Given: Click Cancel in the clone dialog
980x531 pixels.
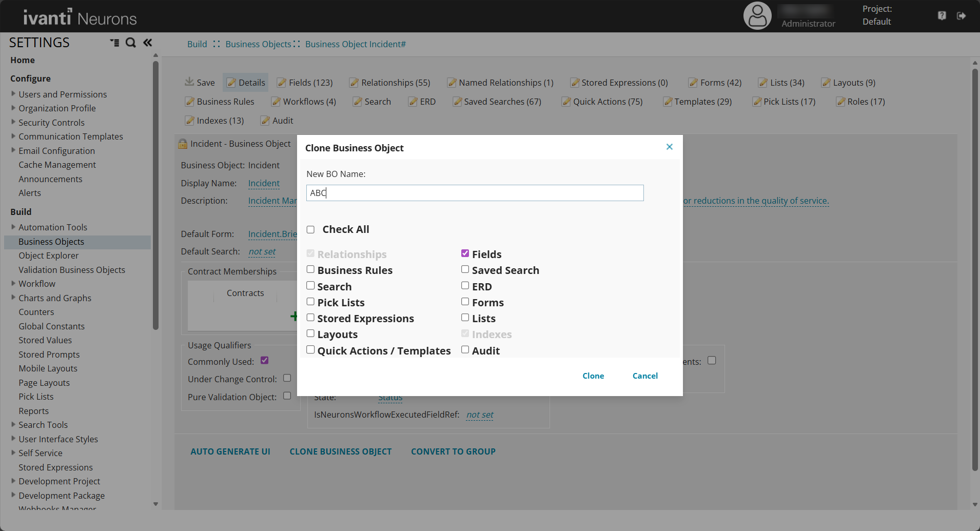Looking at the screenshot, I should click(x=645, y=376).
